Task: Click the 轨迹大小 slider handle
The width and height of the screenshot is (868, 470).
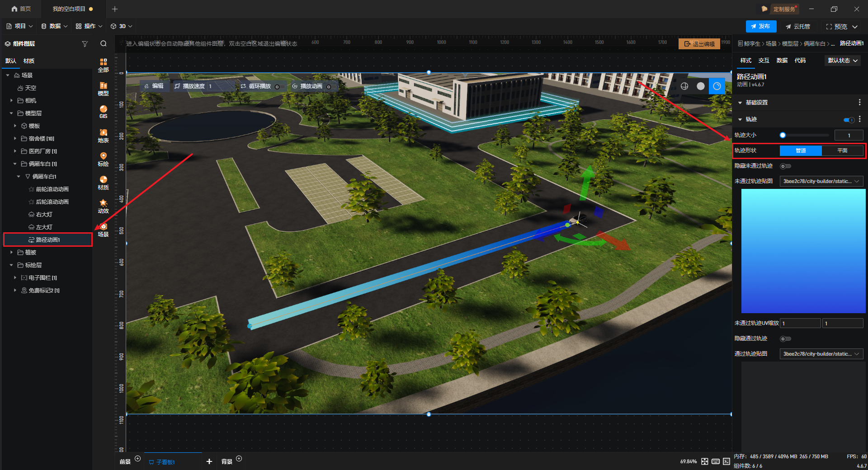Action: coord(783,135)
